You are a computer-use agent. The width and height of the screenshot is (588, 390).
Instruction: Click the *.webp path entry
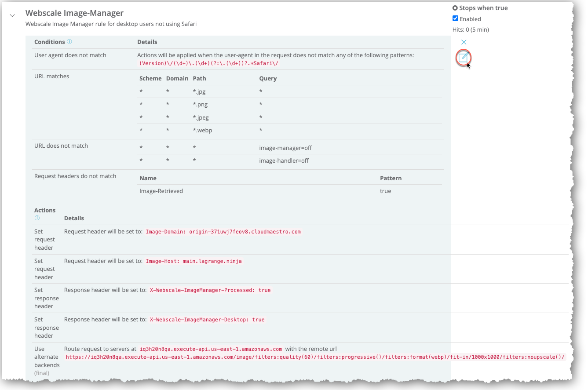click(202, 131)
